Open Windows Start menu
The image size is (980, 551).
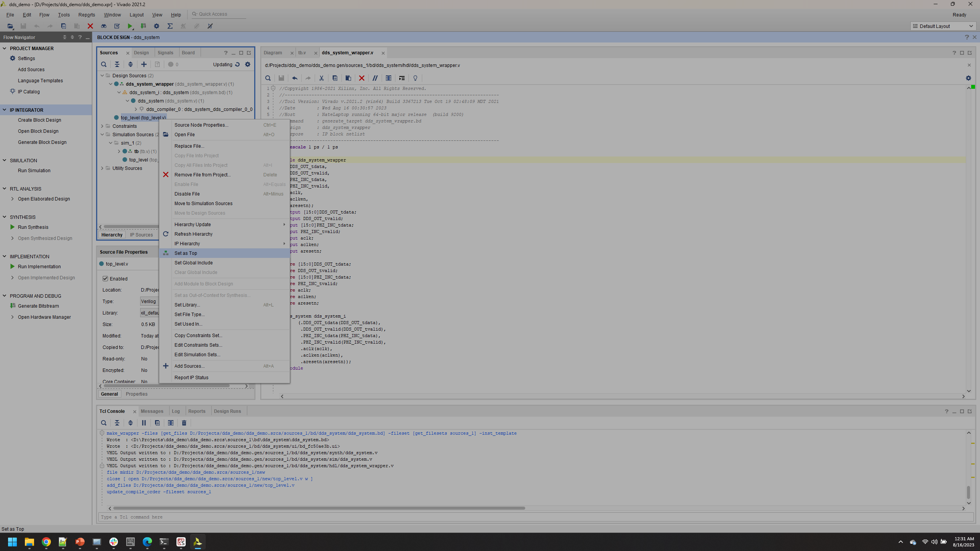pos(12,542)
